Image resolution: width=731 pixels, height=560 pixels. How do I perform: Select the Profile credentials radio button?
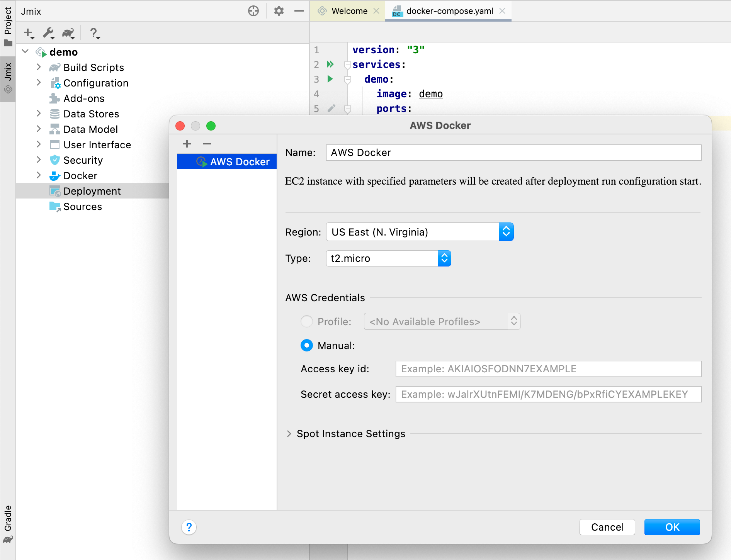coord(307,321)
